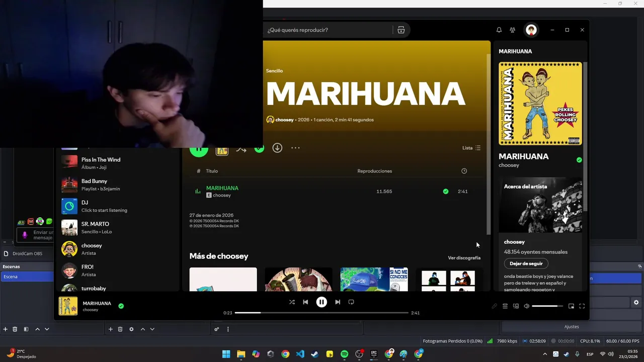This screenshot has height=362, width=644.
Task: Pause playback in the bottom player
Action: [x=321, y=302]
